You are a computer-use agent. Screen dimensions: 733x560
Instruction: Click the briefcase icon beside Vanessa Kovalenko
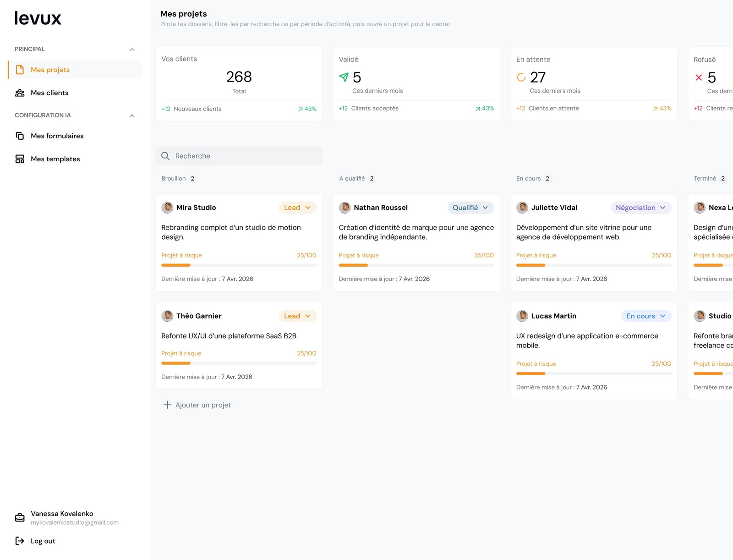20,518
